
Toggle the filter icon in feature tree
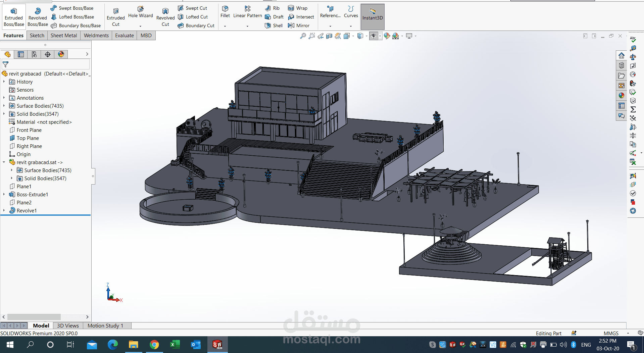[6, 64]
